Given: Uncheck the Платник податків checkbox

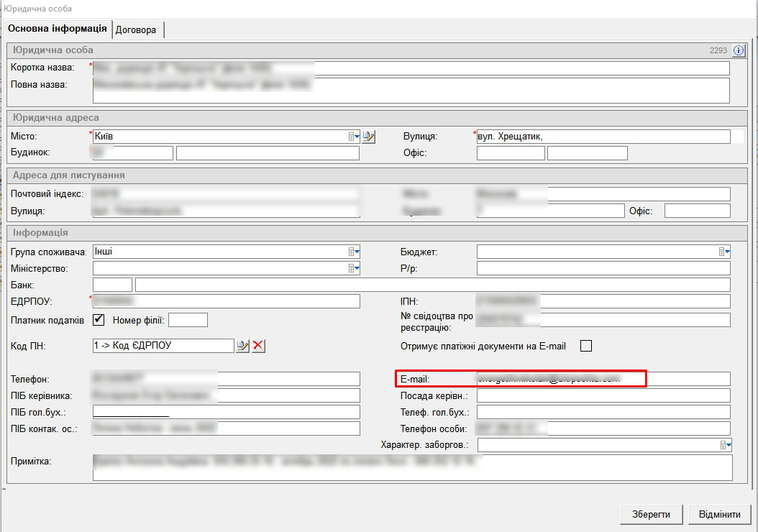Looking at the screenshot, I should (99, 320).
